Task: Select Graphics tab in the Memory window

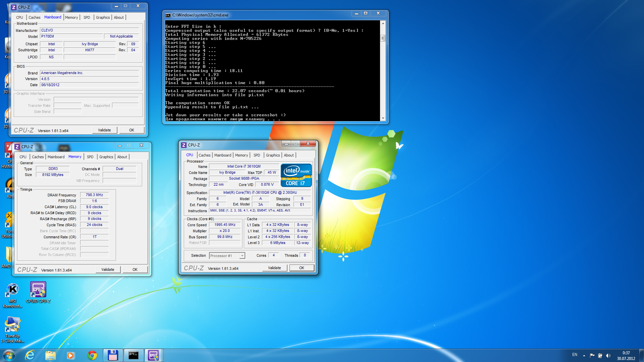Action: click(106, 157)
